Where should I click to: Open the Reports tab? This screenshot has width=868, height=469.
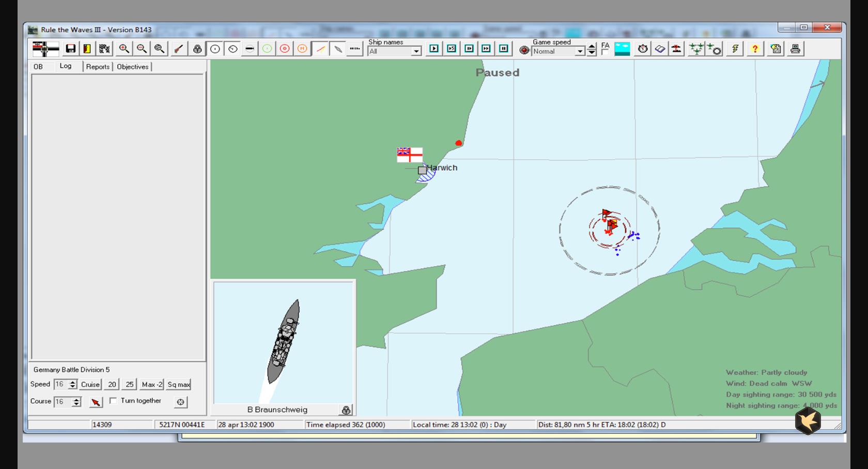tap(98, 67)
